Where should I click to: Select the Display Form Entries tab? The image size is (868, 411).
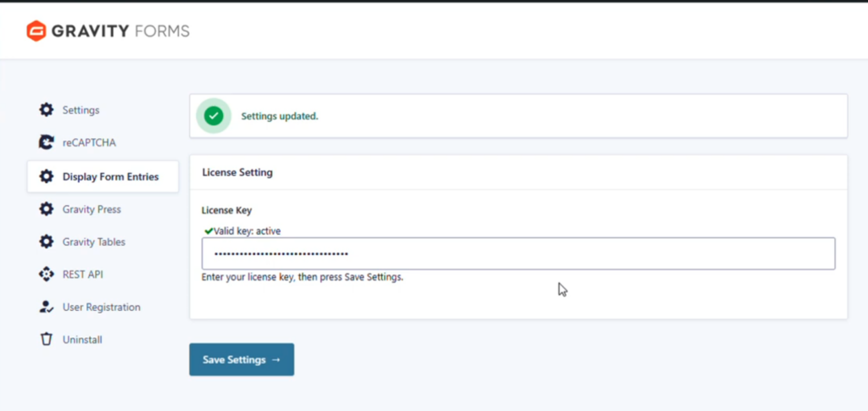click(x=110, y=177)
